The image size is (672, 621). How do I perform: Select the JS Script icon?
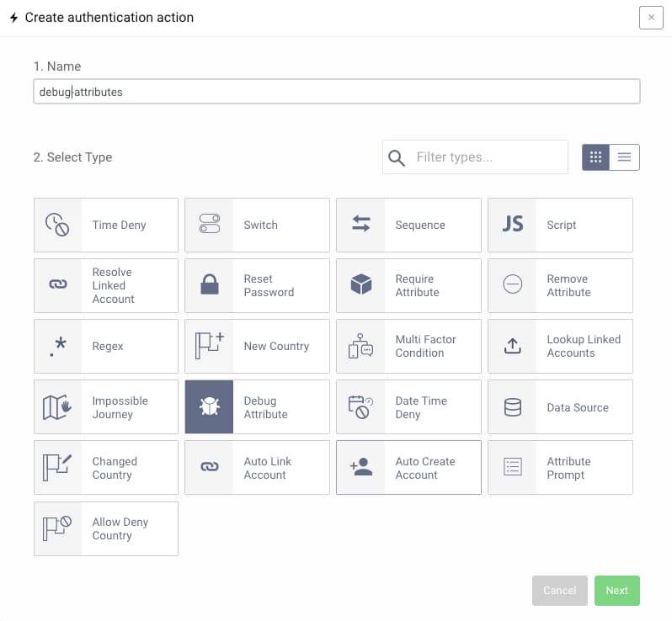point(512,225)
